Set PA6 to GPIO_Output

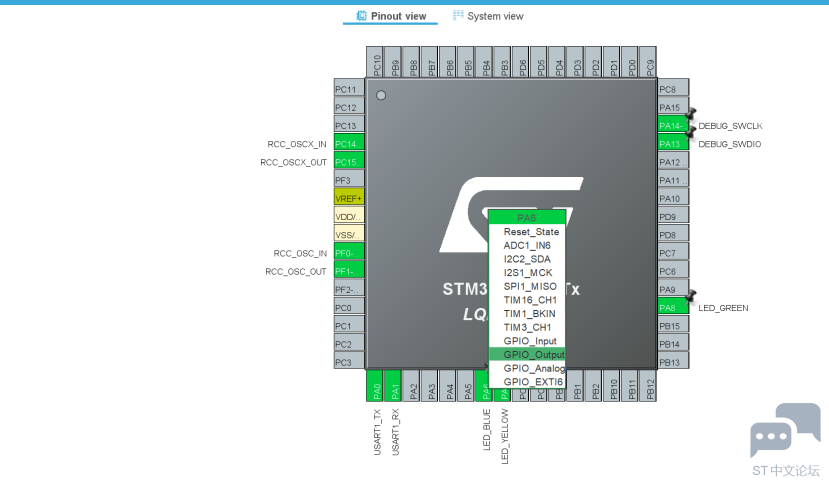tap(527, 354)
